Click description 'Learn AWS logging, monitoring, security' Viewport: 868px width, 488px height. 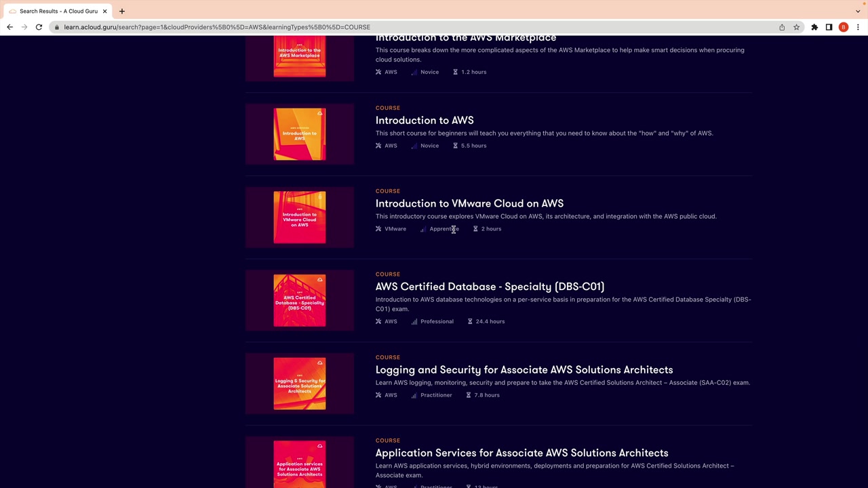coord(563,383)
